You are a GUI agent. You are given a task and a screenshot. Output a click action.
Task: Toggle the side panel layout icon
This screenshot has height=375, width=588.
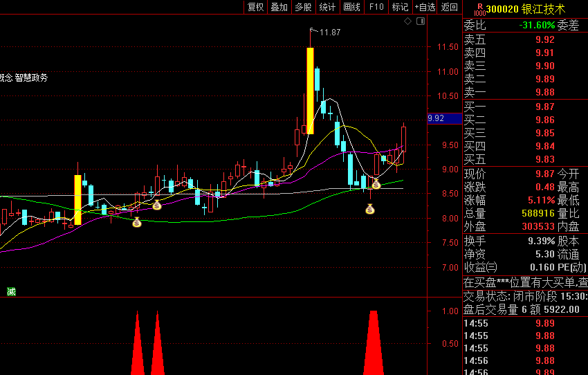click(x=421, y=21)
